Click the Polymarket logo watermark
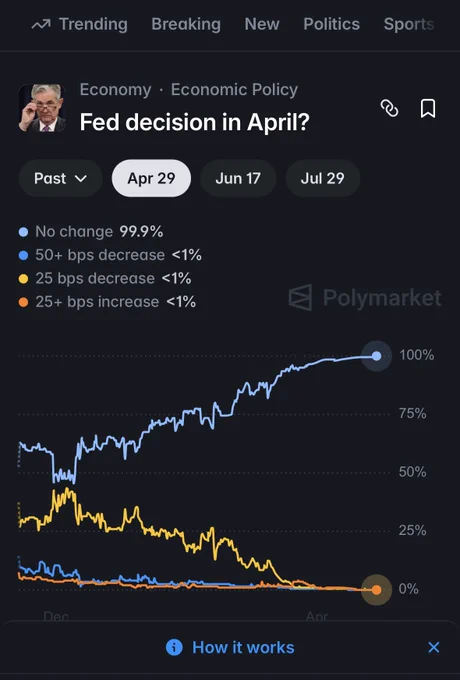 click(x=365, y=298)
